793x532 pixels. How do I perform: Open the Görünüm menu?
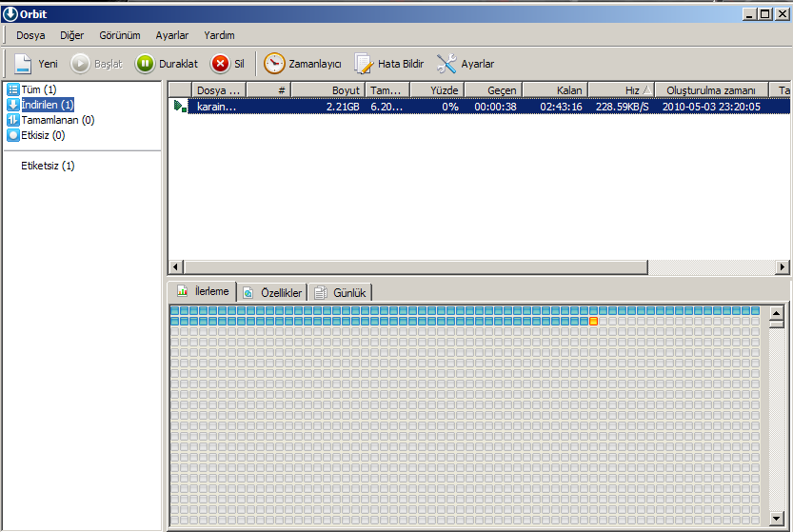coord(120,35)
